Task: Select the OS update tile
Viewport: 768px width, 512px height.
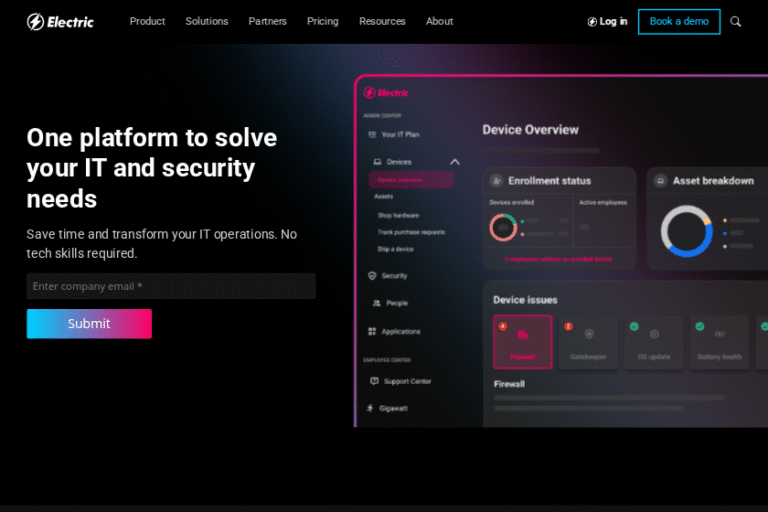Action: point(654,342)
